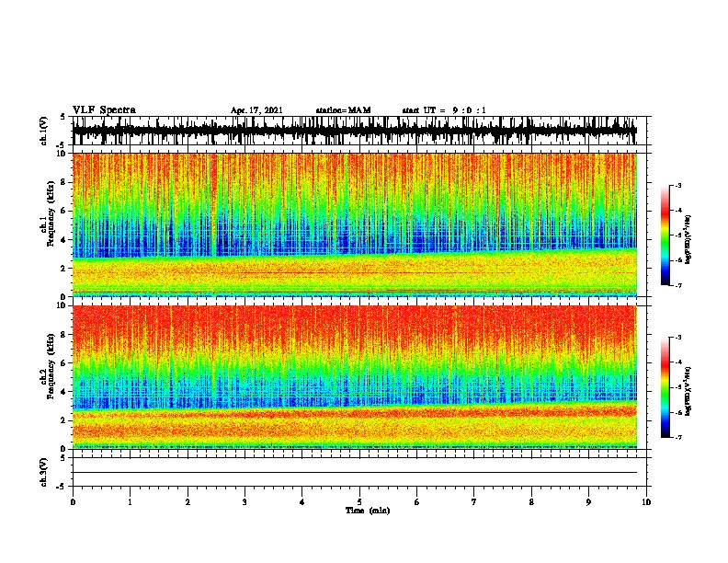Click time-axis tick label "9"

pos(588,502)
